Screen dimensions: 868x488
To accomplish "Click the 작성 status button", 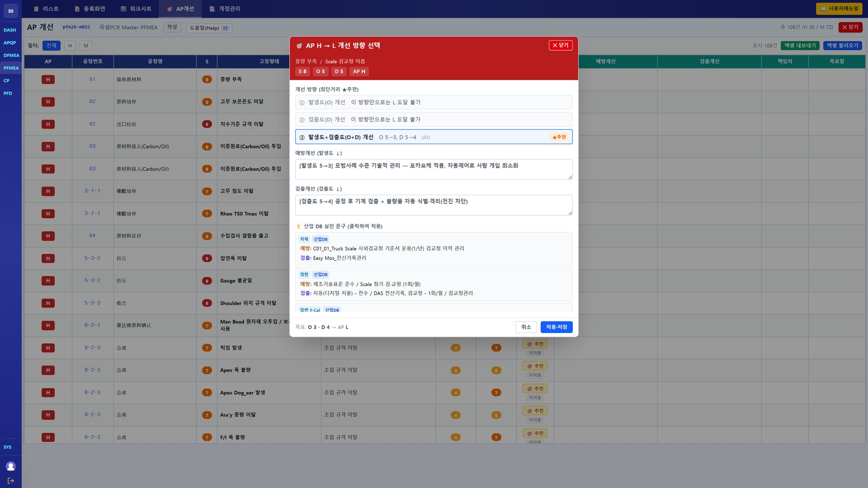I will (172, 27).
